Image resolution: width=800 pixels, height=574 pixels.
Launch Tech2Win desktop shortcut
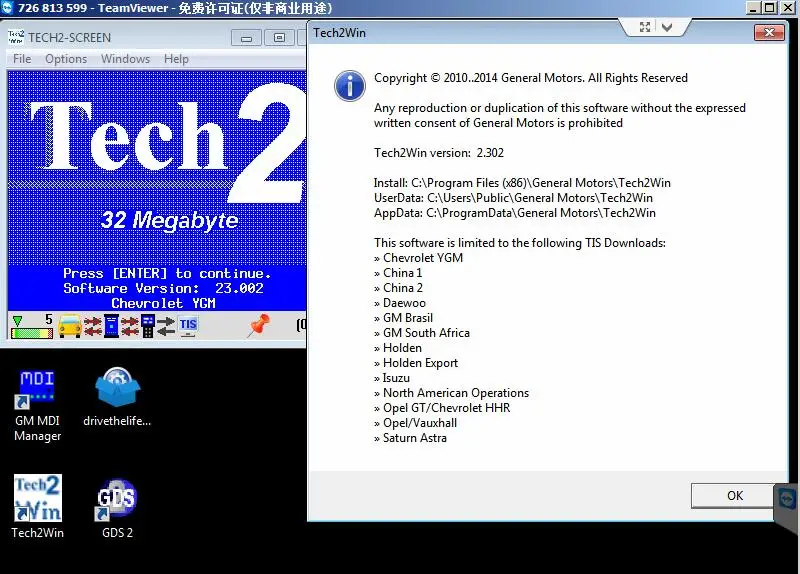(x=38, y=507)
